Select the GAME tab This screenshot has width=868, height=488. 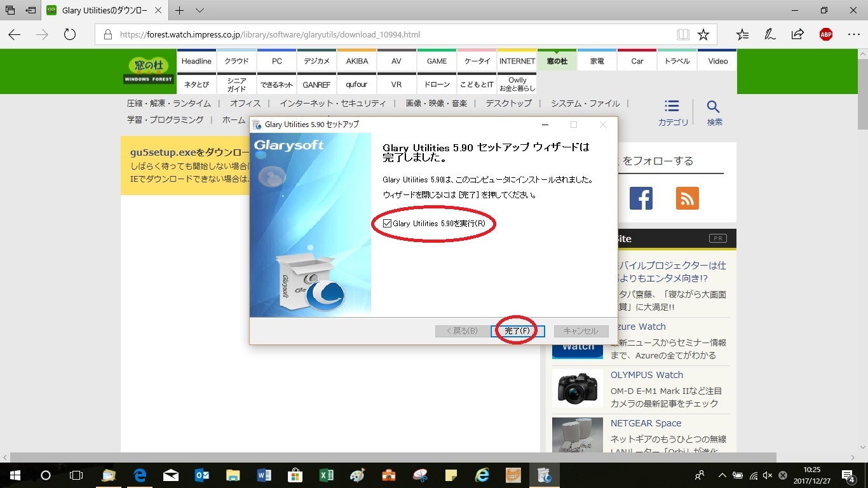coord(437,61)
